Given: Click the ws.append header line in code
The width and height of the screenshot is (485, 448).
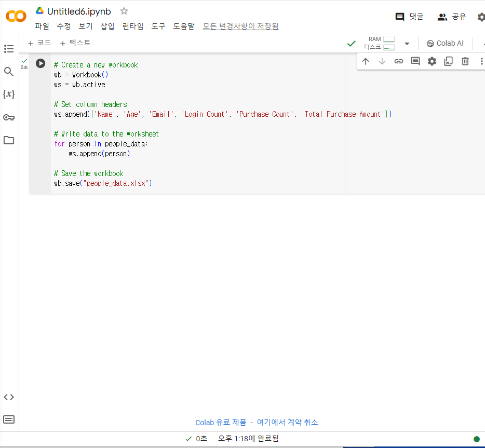Looking at the screenshot, I should (x=223, y=114).
